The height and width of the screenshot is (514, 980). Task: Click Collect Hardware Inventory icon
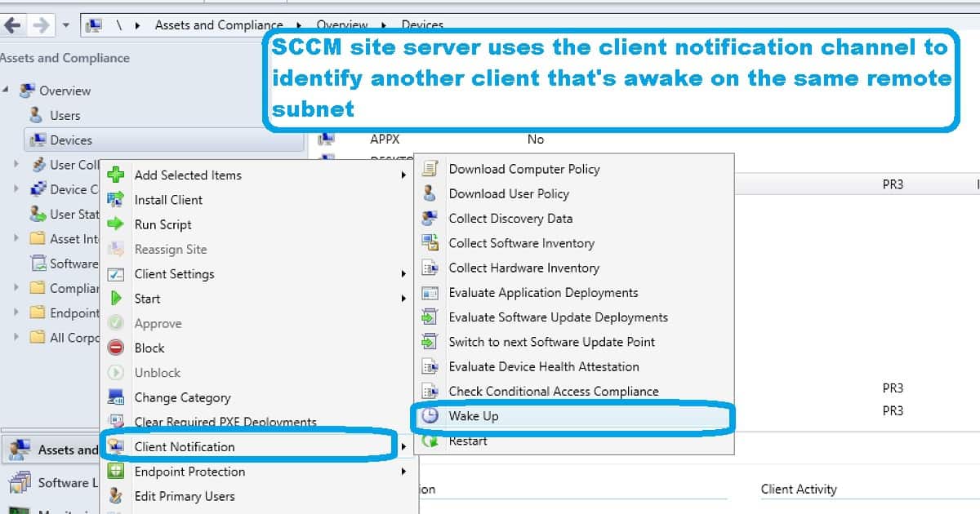click(430, 268)
